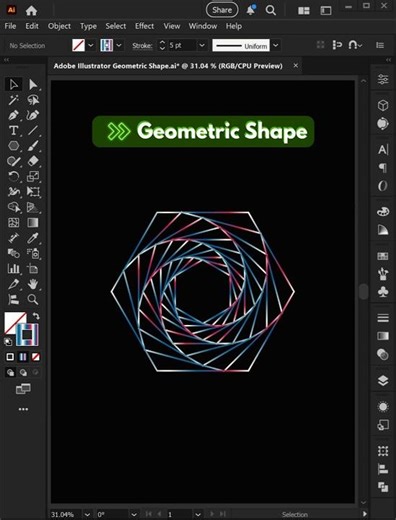Select the Eraser tool
This screenshot has height=520, width=396.
pyautogui.click(x=33, y=161)
